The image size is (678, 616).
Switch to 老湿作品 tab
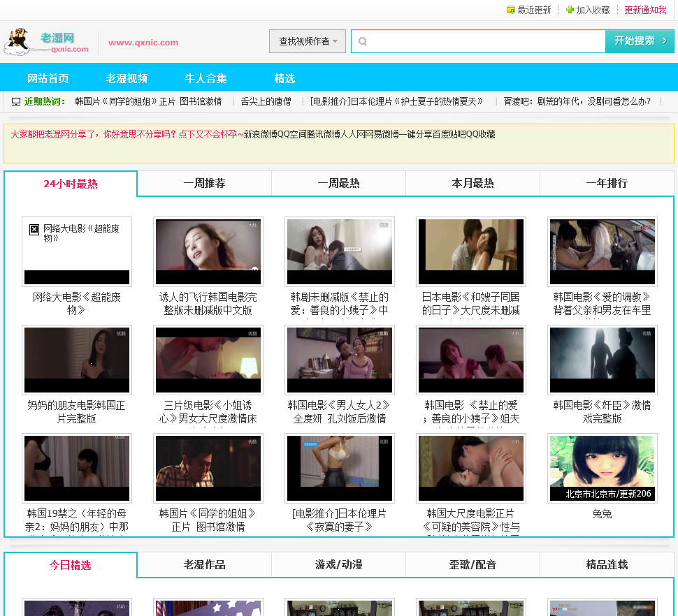pyautogui.click(x=205, y=564)
